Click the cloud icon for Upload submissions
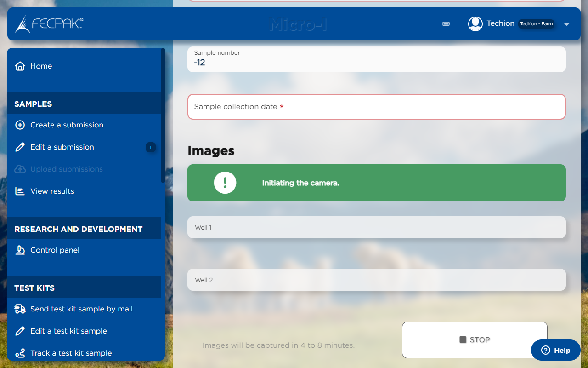Screen dimensions: 588x368 tap(20, 169)
